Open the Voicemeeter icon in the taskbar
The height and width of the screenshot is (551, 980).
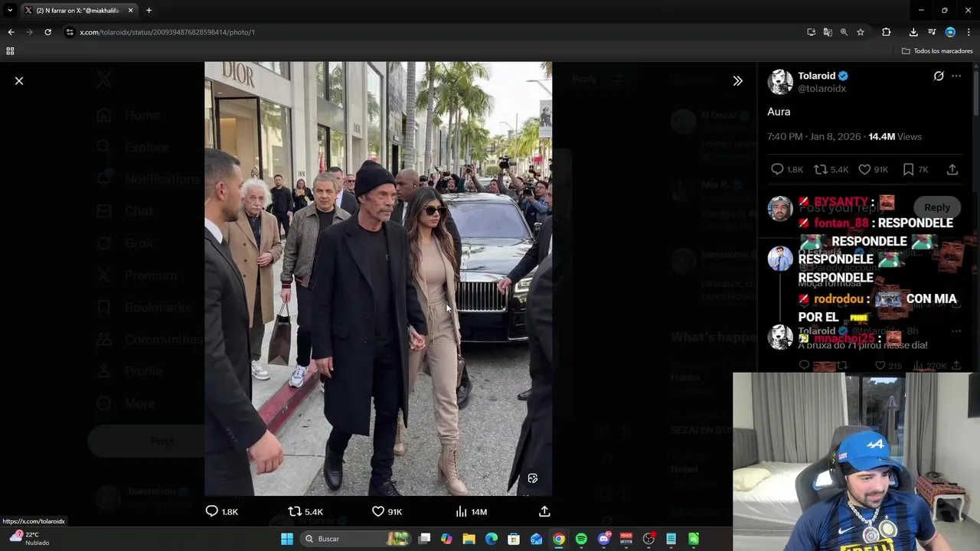pos(626,539)
